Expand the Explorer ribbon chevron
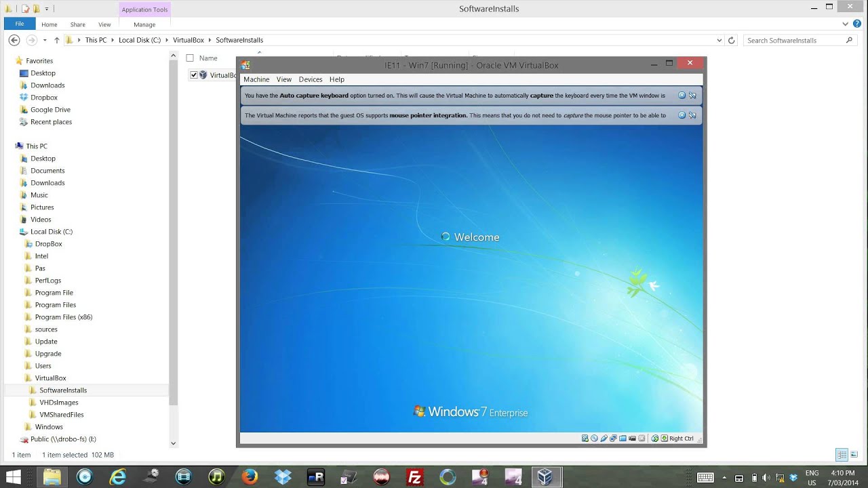 click(x=847, y=24)
